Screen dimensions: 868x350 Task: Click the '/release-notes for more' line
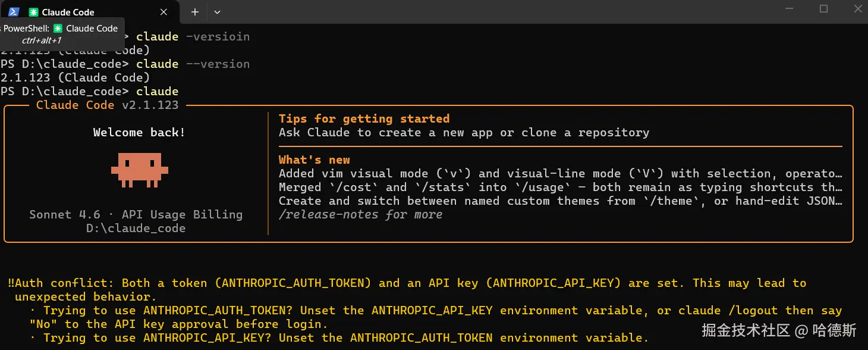[x=360, y=214]
